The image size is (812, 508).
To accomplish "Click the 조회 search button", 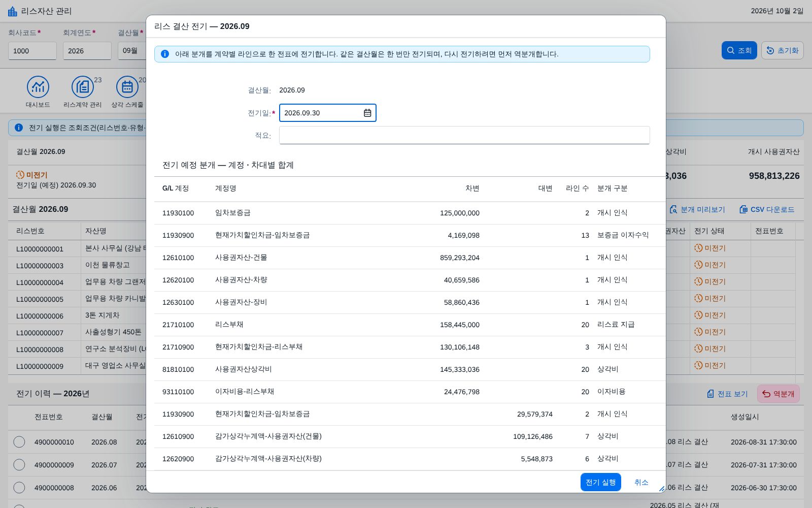I will [739, 50].
